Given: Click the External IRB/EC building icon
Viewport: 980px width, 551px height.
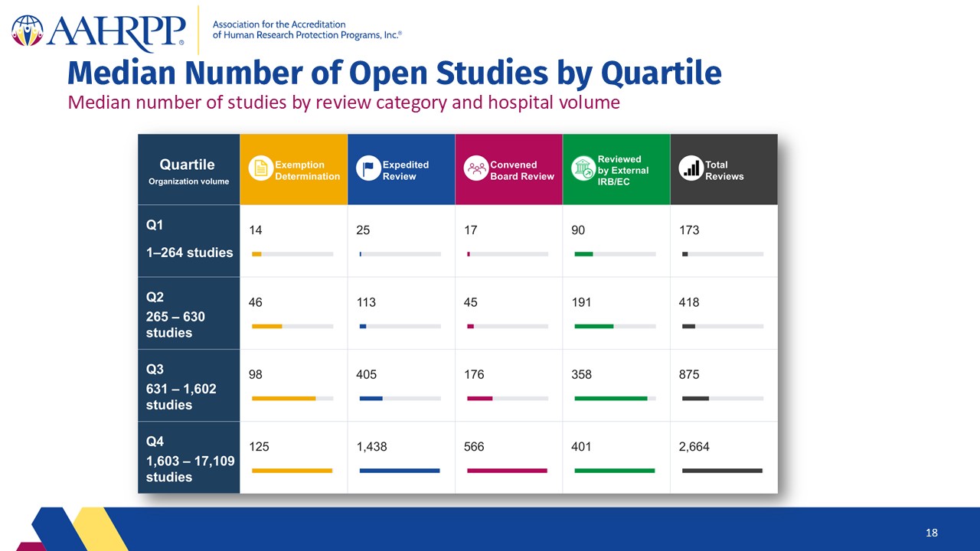Looking at the screenshot, I should point(583,169).
